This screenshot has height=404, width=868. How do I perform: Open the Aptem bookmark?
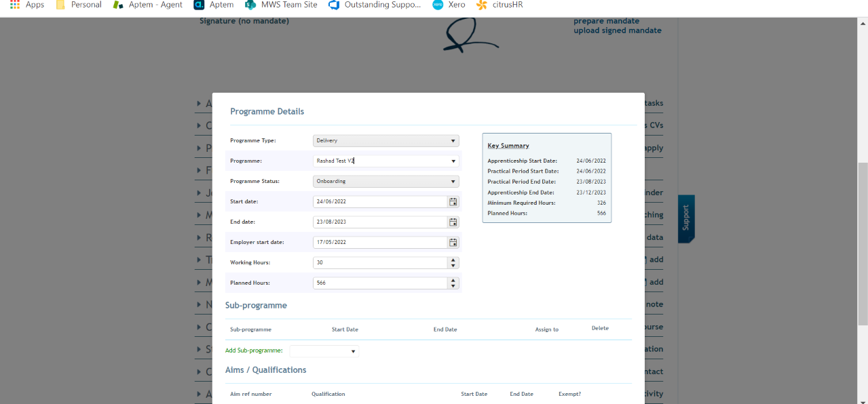pos(214,5)
